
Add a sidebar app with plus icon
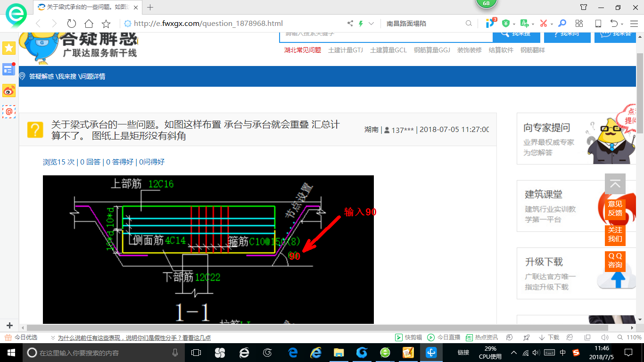pyautogui.click(x=9, y=325)
